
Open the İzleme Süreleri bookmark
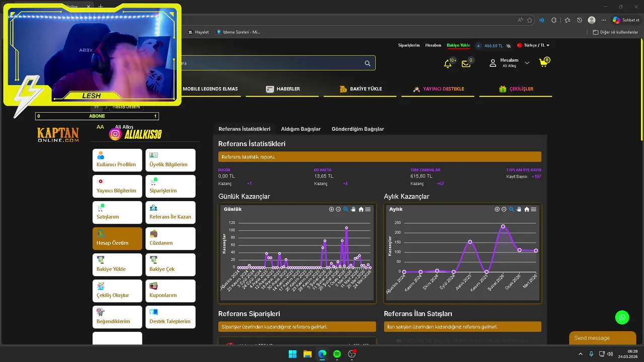pos(238,32)
